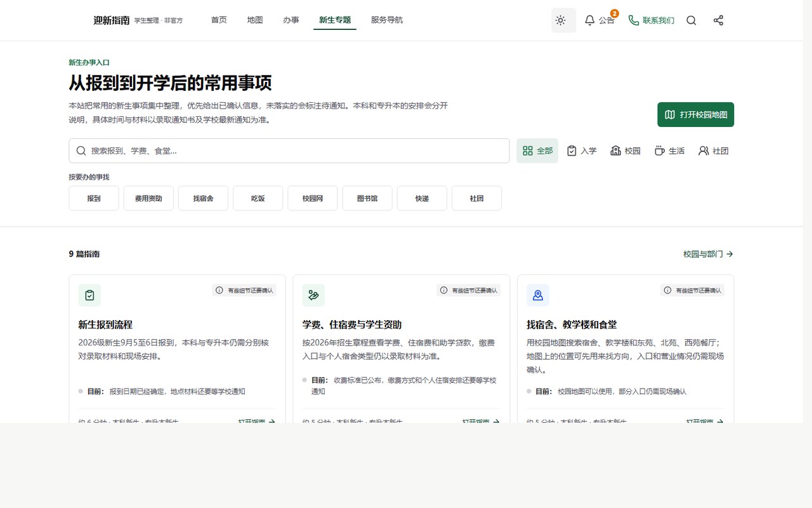Click the 校园网 quick tag
This screenshot has height=508, width=812.
point(313,198)
